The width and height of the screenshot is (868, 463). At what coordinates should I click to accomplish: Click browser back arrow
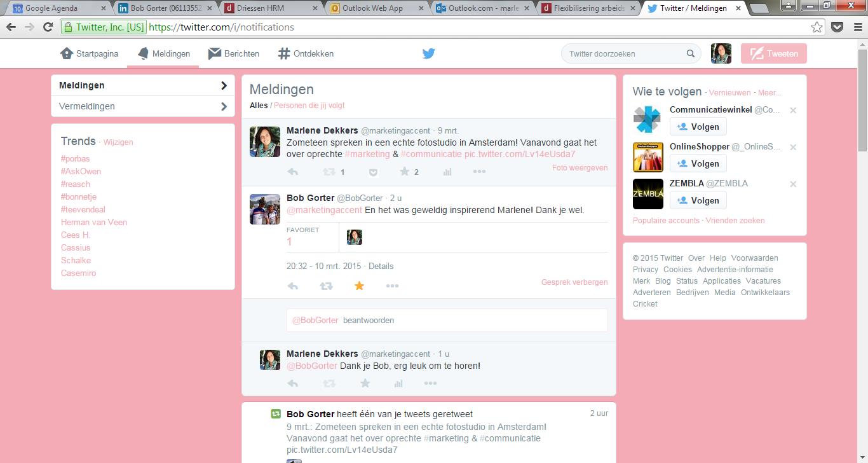click(11, 27)
